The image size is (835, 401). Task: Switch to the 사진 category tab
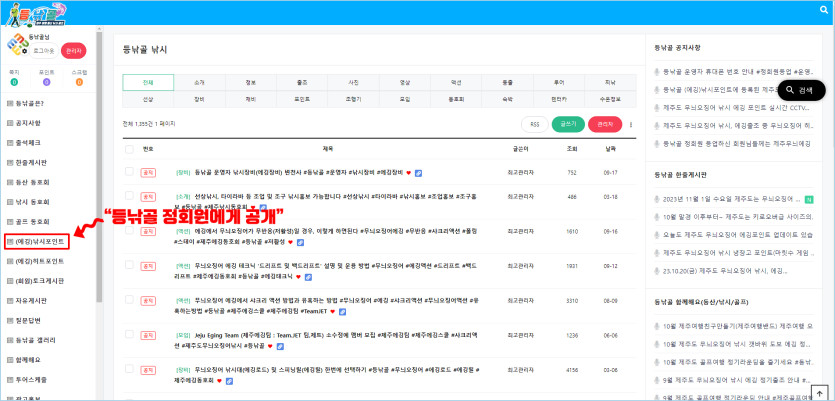tap(353, 83)
